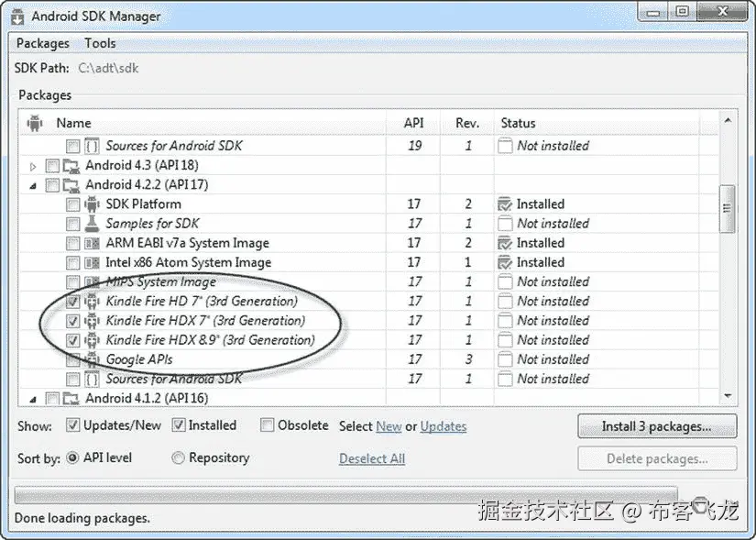Click the Intel x86 Atom System Image icon
The height and width of the screenshot is (540, 756).
(92, 262)
